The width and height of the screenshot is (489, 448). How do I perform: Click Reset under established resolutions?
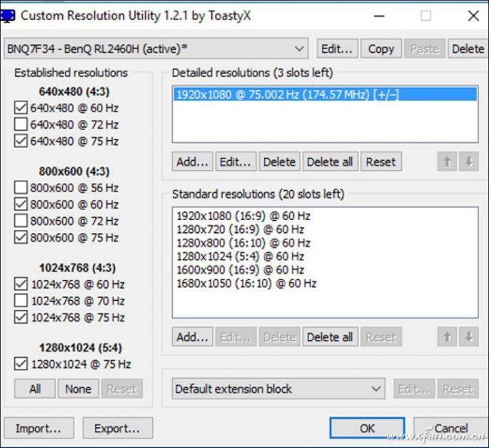pos(122,389)
